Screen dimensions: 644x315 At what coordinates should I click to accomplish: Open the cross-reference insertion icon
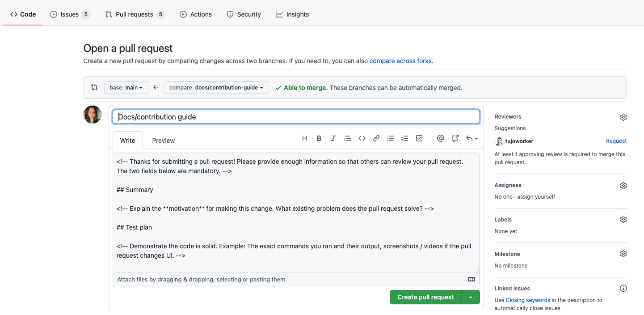(x=455, y=138)
